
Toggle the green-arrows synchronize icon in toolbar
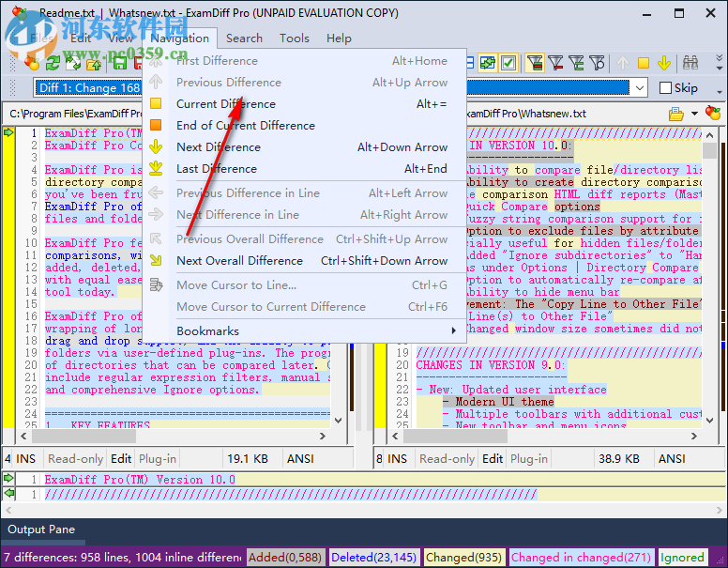pos(488,63)
